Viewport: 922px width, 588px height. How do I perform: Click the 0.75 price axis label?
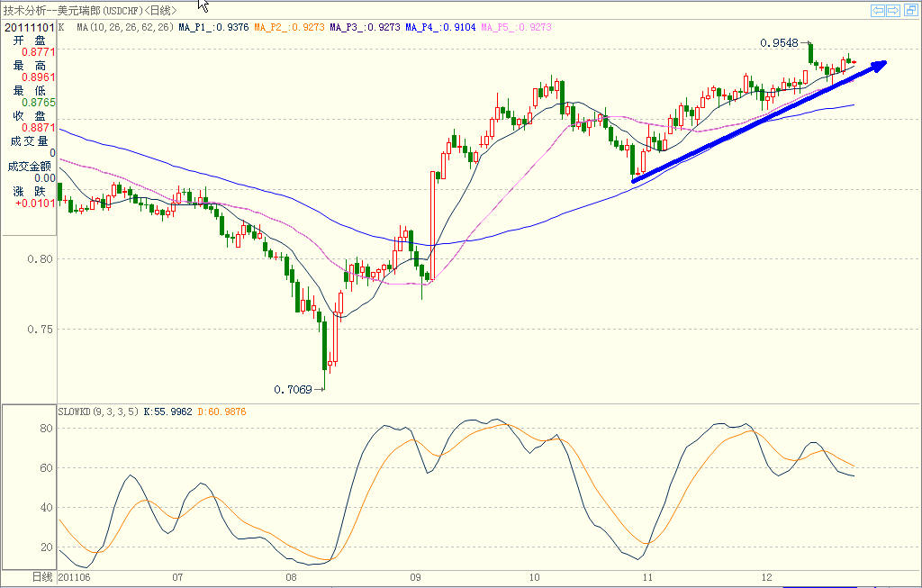[x=40, y=330]
